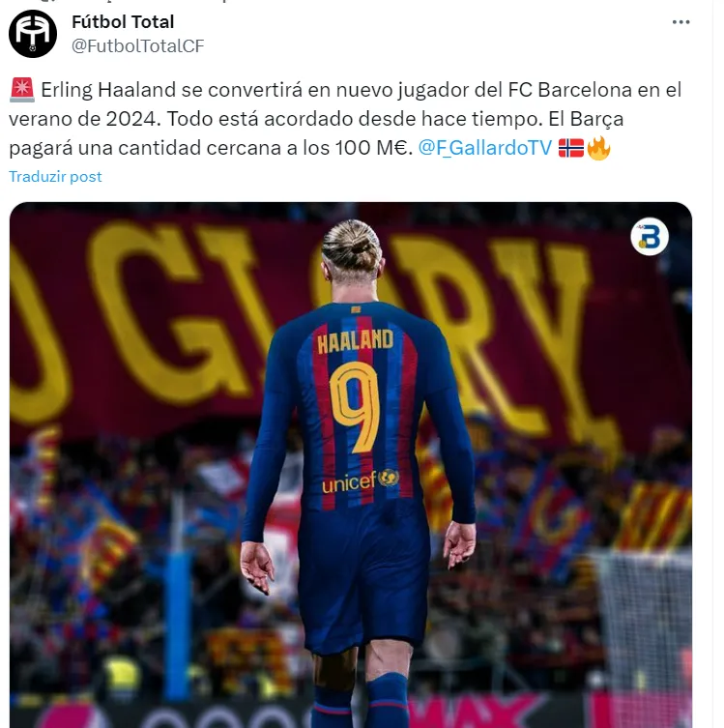Click the unicef logo on the jersey

[361, 481]
